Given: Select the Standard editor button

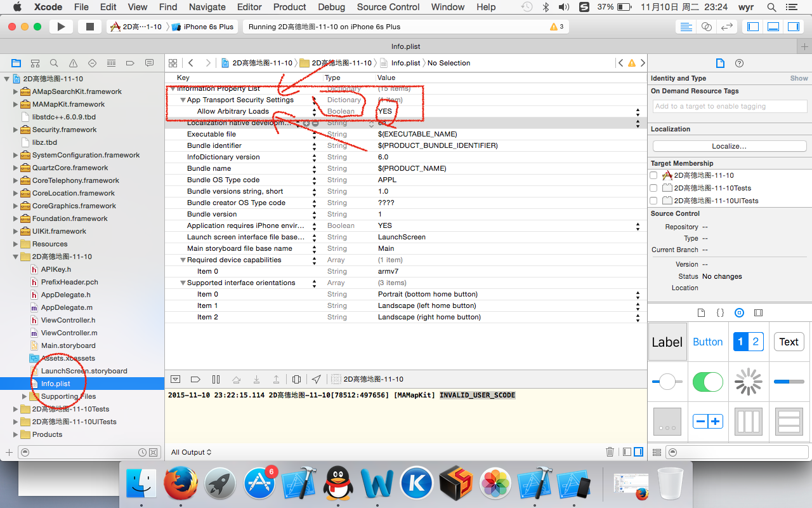Looking at the screenshot, I should pyautogui.click(x=686, y=27).
